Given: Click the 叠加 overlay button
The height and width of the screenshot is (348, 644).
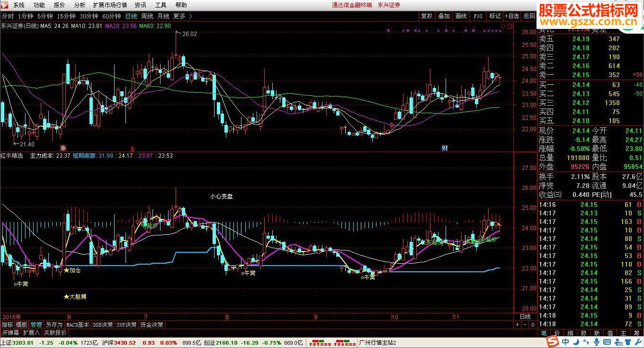Looking at the screenshot, I should click(444, 16).
